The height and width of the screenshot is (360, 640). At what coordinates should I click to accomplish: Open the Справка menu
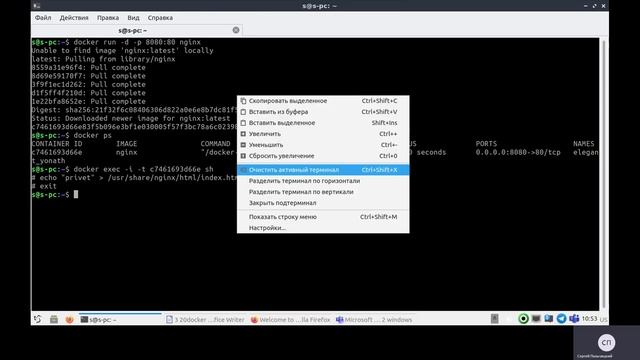[x=160, y=18]
